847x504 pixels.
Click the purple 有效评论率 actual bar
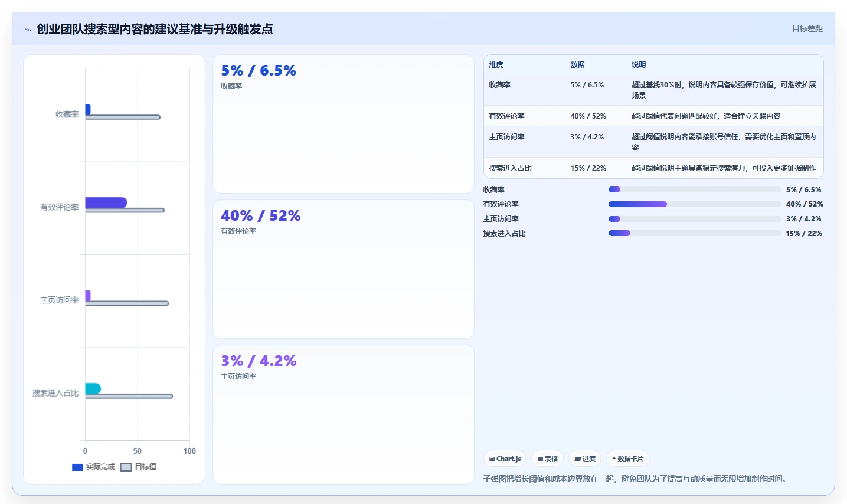click(x=106, y=203)
